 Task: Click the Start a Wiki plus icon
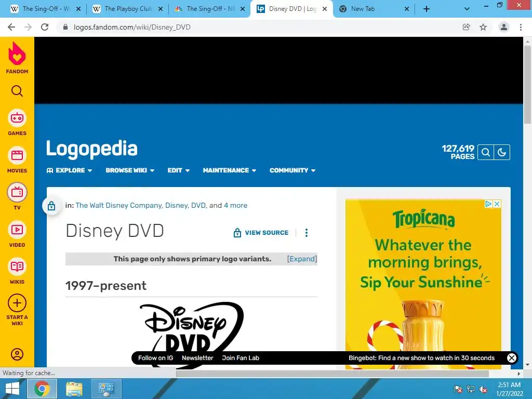coord(17,303)
